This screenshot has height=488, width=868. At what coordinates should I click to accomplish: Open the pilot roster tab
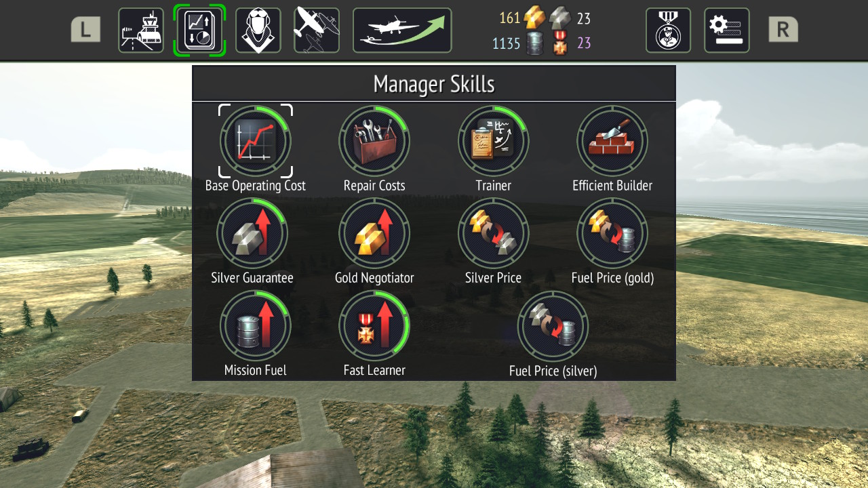pos(258,30)
